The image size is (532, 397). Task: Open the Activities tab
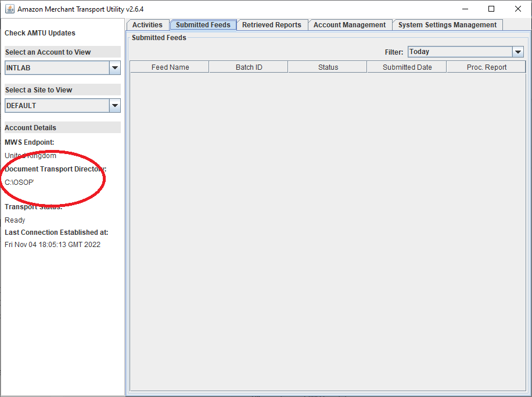[148, 25]
